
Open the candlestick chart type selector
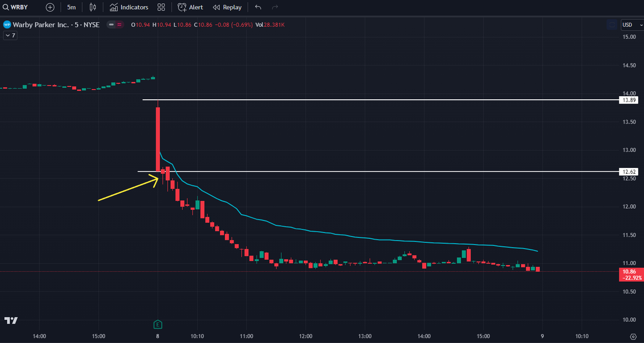click(x=93, y=8)
